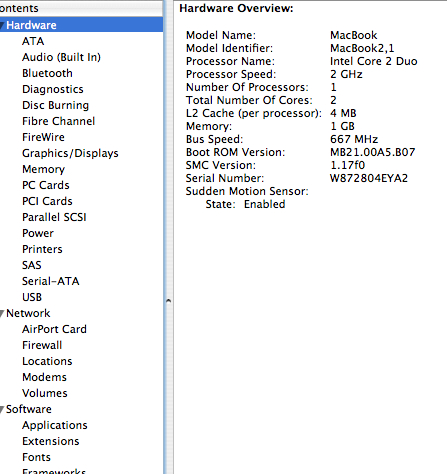Click the Sudden Motion Sensor label
The image size is (447, 474).
247,191
